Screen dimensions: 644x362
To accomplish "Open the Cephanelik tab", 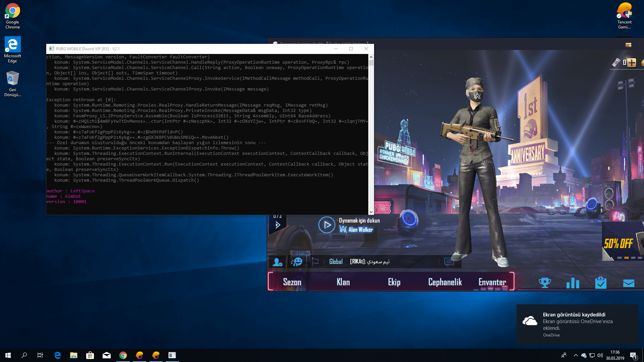I will (445, 282).
